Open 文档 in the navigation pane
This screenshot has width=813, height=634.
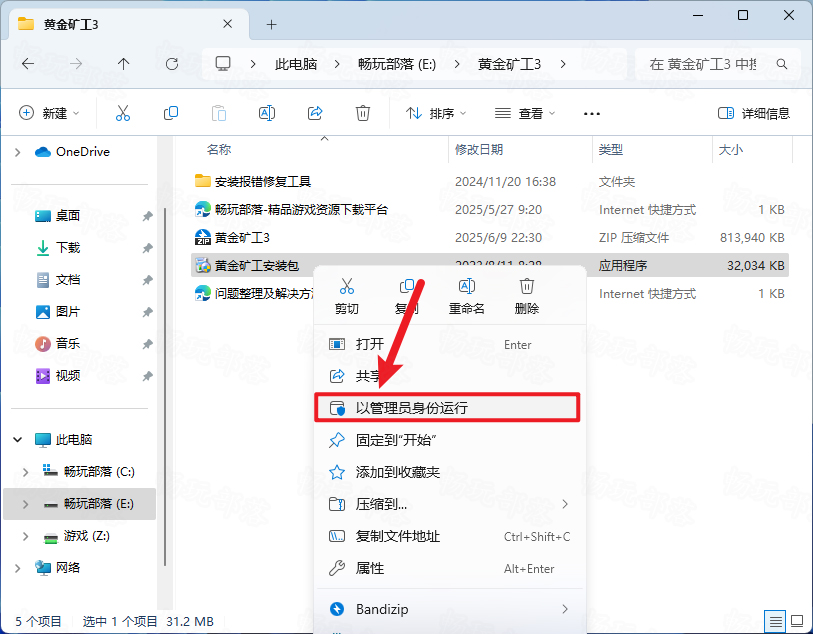67,280
